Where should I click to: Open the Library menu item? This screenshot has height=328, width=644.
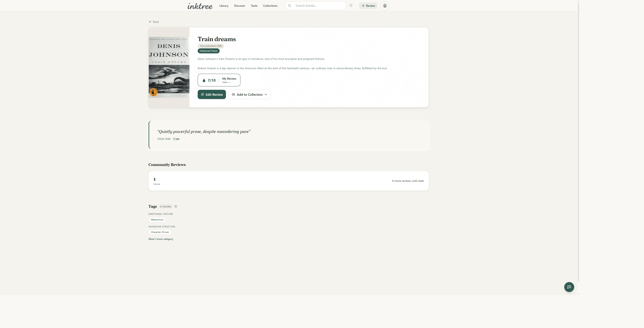click(224, 5)
